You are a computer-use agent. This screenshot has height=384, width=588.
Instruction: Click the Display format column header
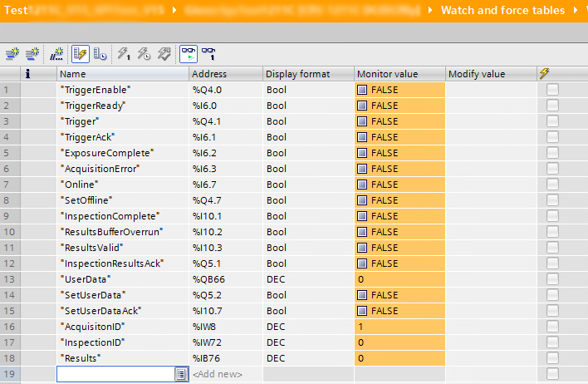click(x=307, y=74)
